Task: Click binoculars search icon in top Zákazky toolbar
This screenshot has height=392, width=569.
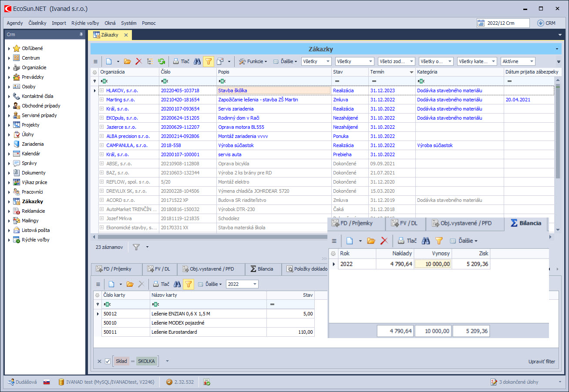Action: [x=197, y=61]
